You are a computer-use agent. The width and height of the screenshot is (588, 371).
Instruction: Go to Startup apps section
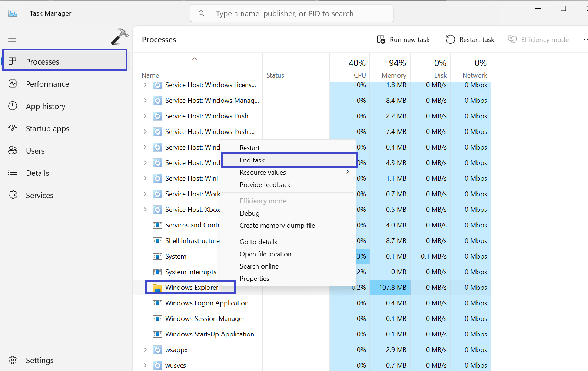point(47,129)
